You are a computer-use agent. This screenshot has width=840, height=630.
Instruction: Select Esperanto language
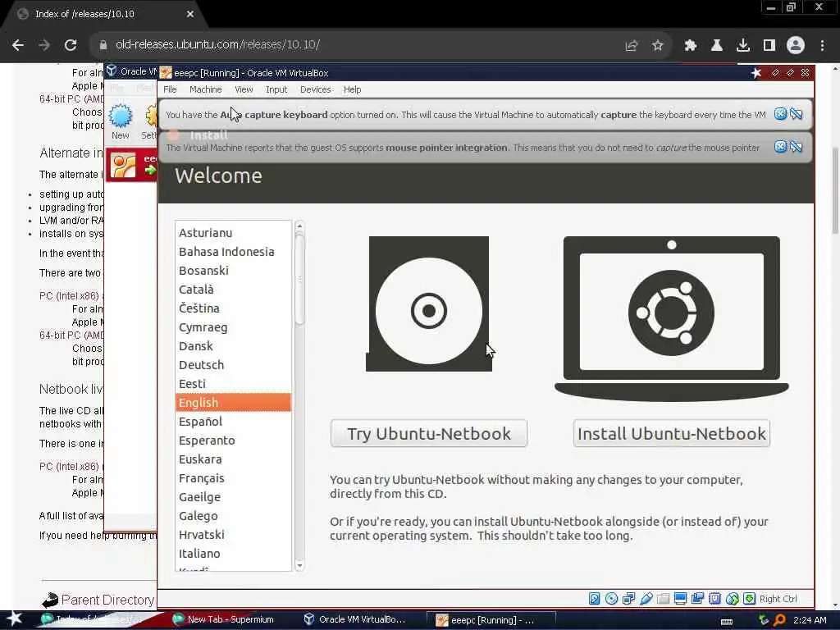pyautogui.click(x=234, y=441)
